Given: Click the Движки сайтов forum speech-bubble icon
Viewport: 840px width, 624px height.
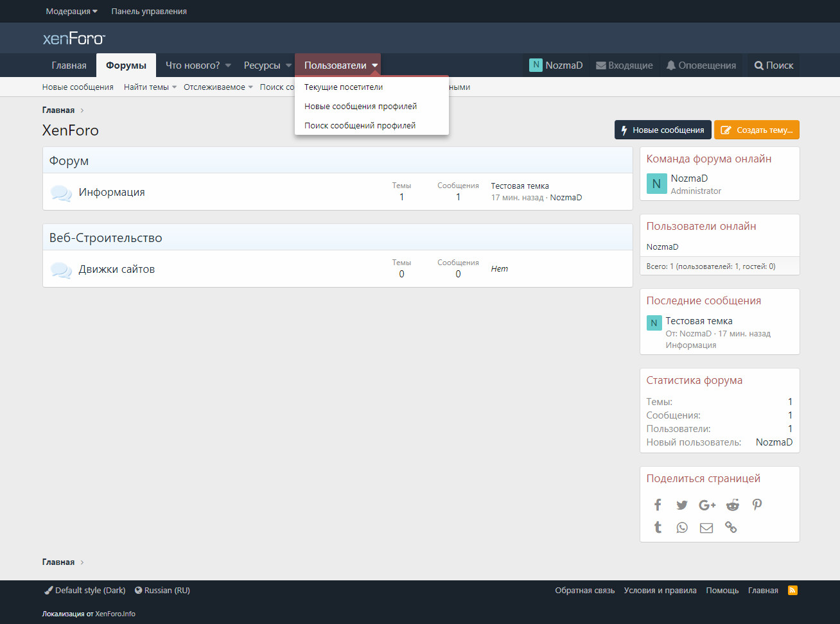Looking at the screenshot, I should pyautogui.click(x=61, y=270).
